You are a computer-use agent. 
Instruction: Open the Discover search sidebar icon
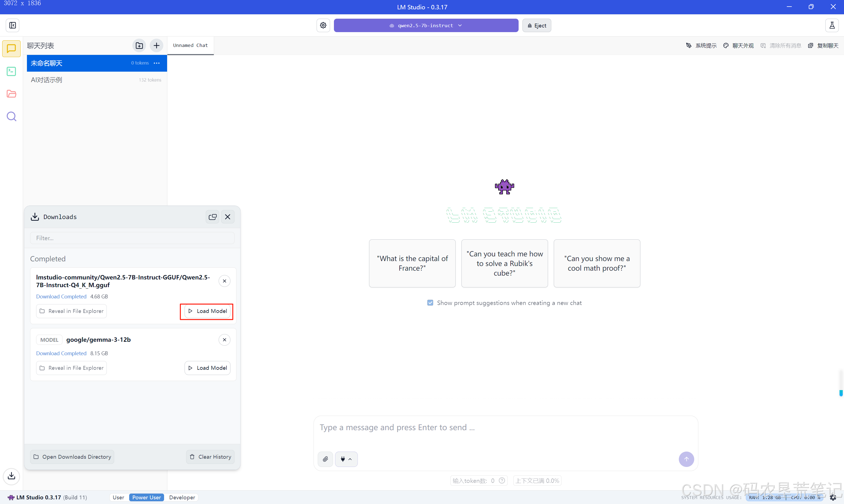[11, 116]
